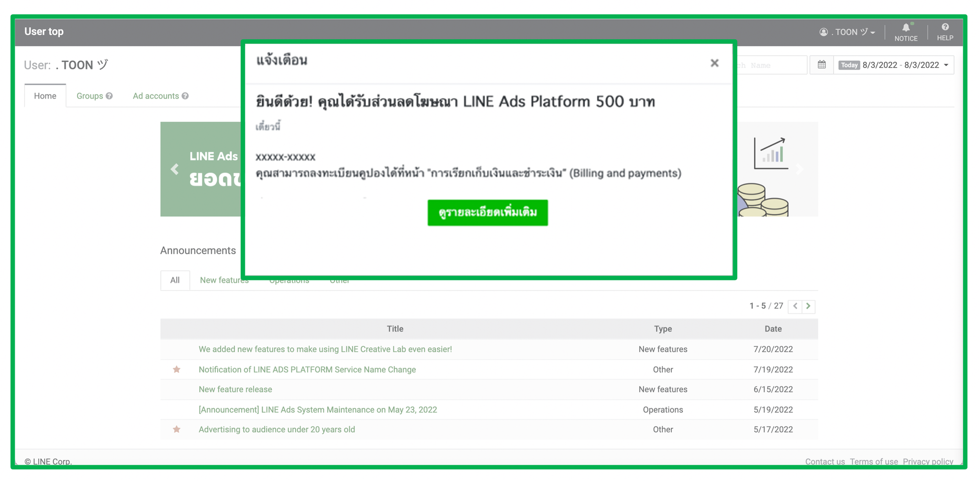
Task: Go to previous announcements page arrow
Action: click(795, 306)
